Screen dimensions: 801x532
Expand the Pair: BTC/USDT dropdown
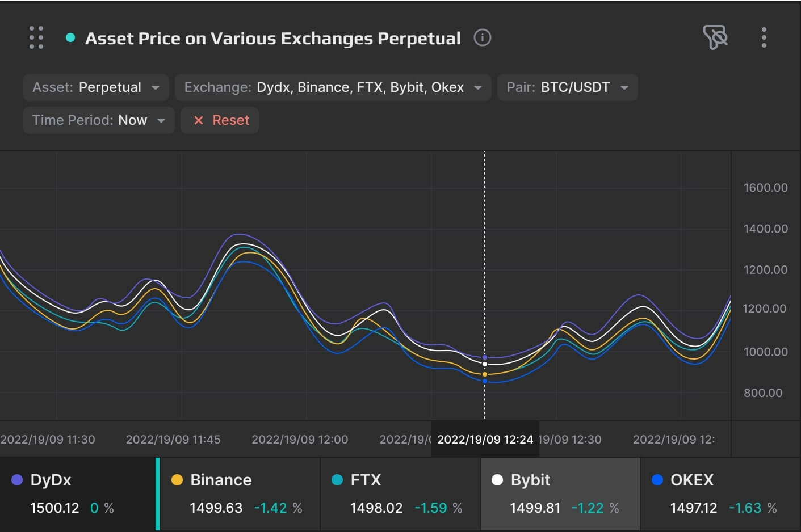tap(567, 87)
